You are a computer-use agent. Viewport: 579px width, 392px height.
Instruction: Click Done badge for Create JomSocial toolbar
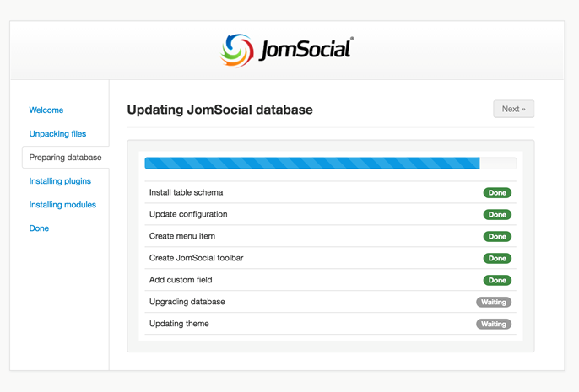(x=497, y=258)
